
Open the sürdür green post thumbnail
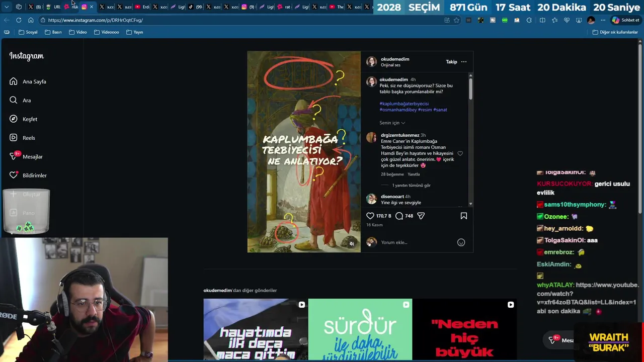tap(360, 329)
